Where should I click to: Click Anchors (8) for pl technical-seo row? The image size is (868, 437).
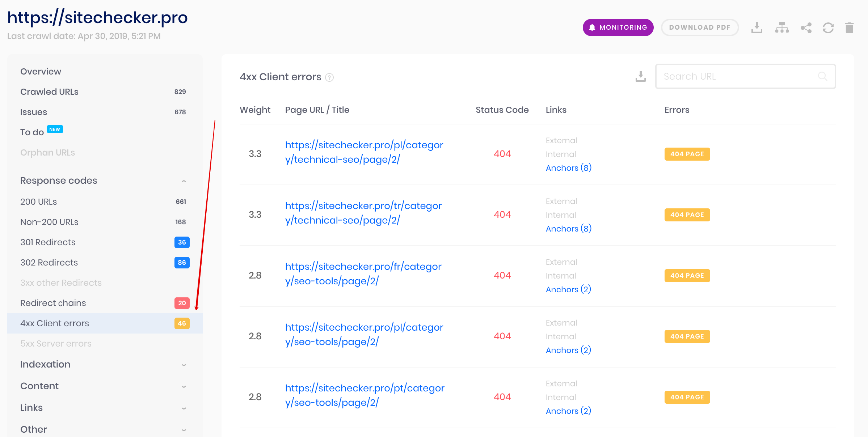click(569, 168)
